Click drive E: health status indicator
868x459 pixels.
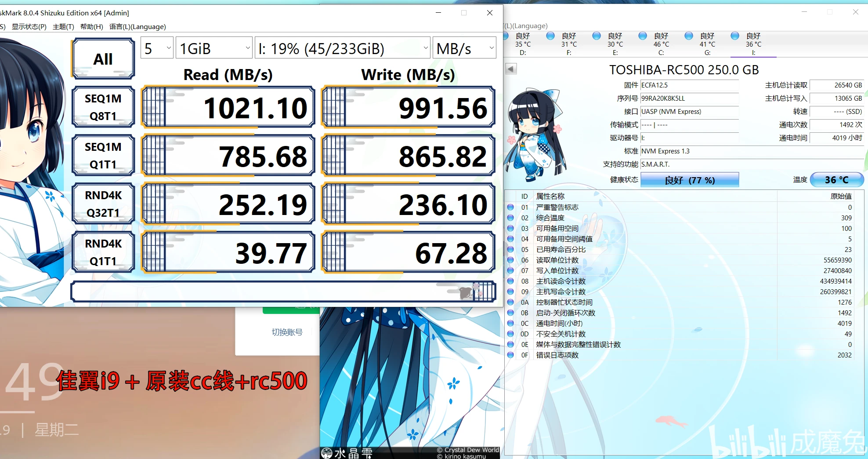click(x=597, y=36)
